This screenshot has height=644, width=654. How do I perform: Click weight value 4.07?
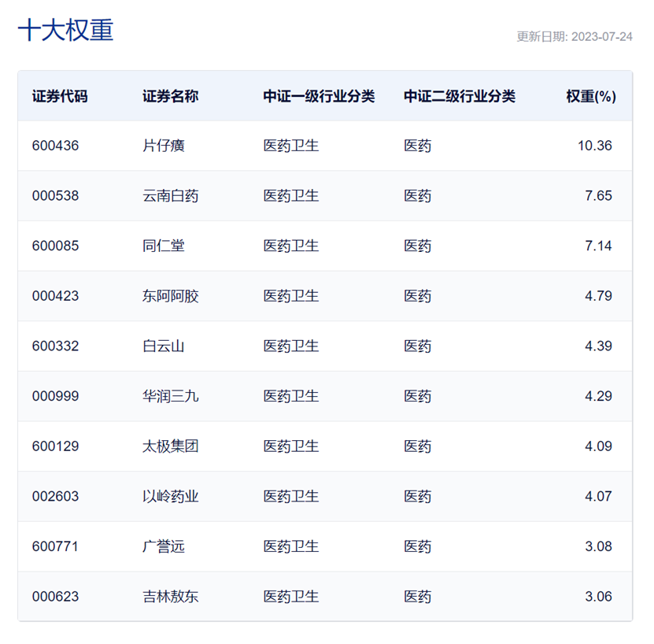coord(599,496)
